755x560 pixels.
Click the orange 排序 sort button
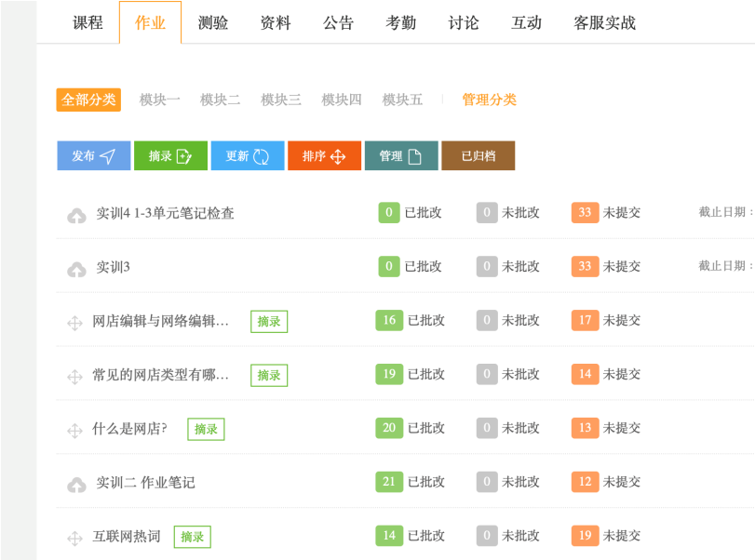pos(324,156)
